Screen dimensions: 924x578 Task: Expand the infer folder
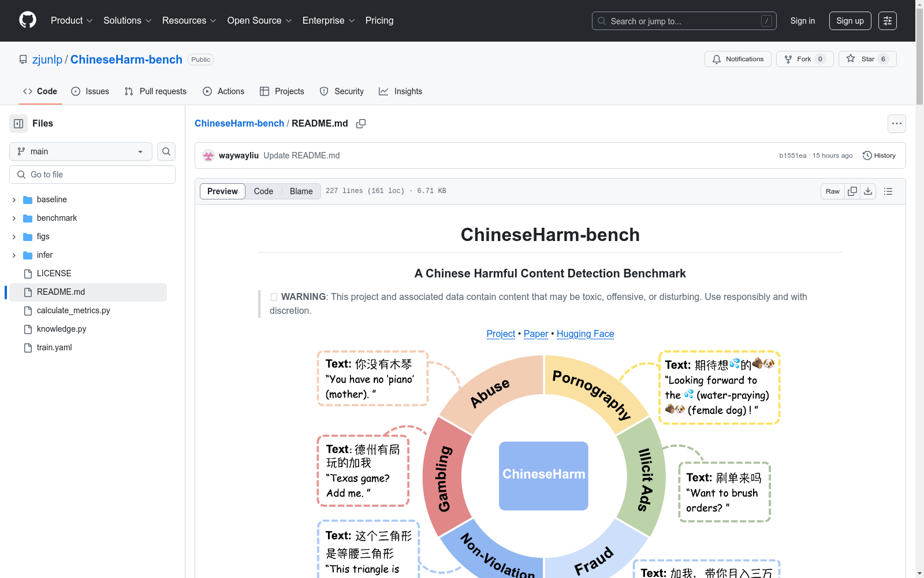pyautogui.click(x=13, y=255)
